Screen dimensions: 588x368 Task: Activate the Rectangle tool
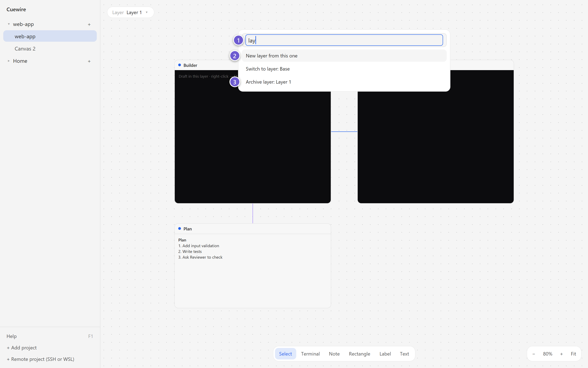[359, 354]
